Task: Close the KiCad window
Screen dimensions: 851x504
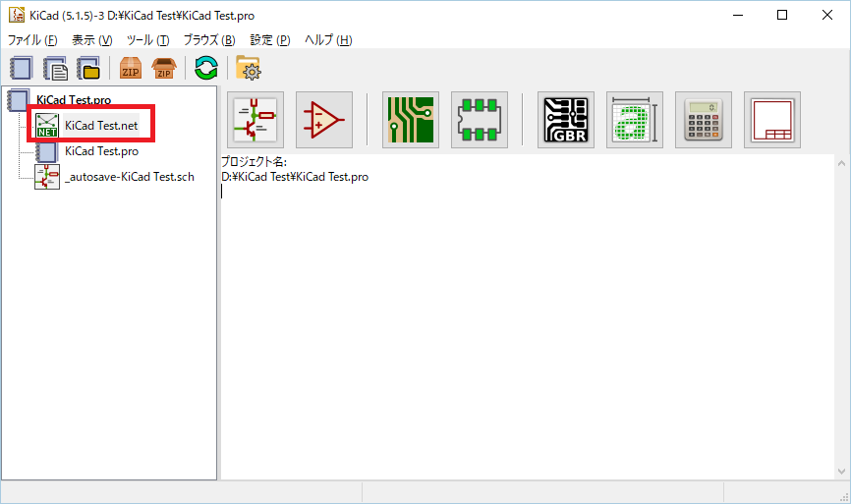Action: pyautogui.click(x=827, y=15)
